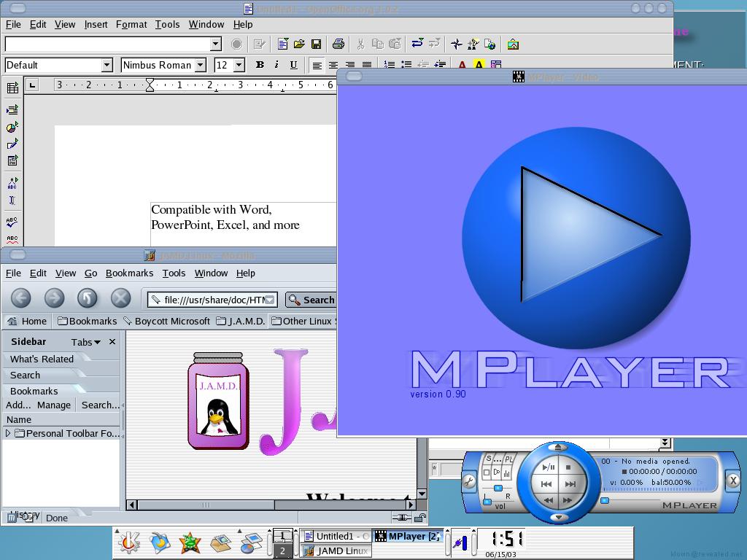The height and width of the screenshot is (560, 747).
Task: Open the Format menu in OpenOffice
Action: click(x=131, y=24)
